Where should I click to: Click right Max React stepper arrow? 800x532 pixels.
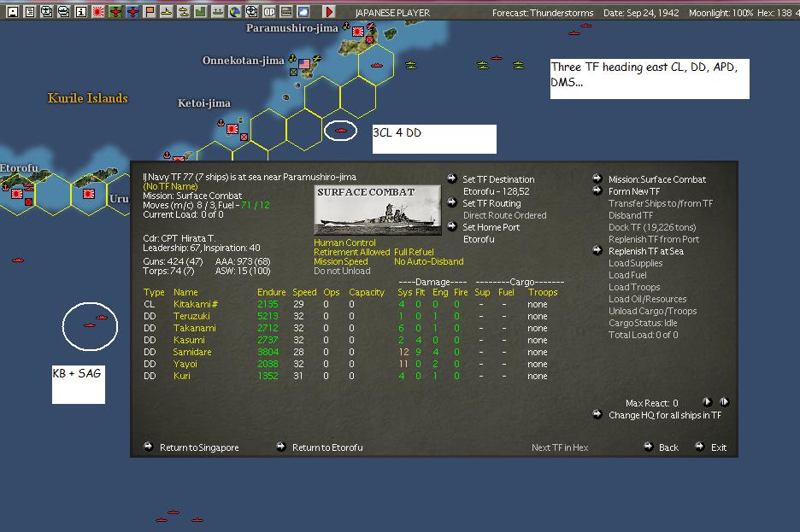point(724,402)
